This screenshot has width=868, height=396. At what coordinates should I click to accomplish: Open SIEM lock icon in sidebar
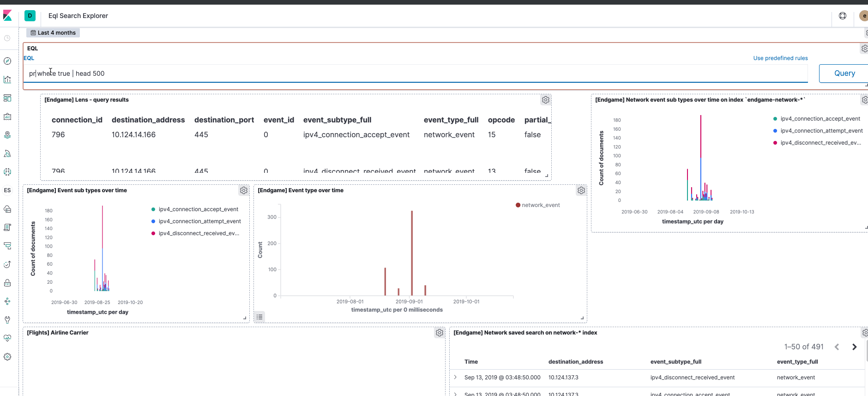click(x=7, y=283)
